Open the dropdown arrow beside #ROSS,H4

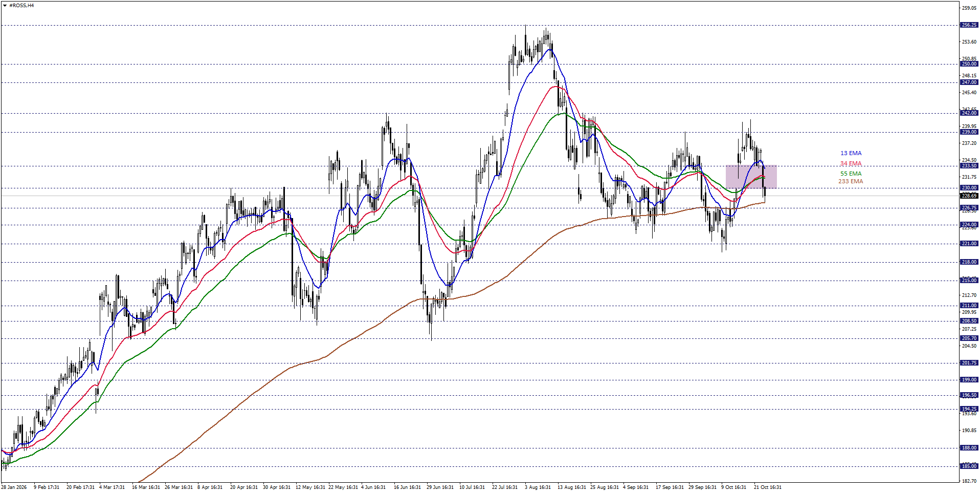tap(5, 6)
